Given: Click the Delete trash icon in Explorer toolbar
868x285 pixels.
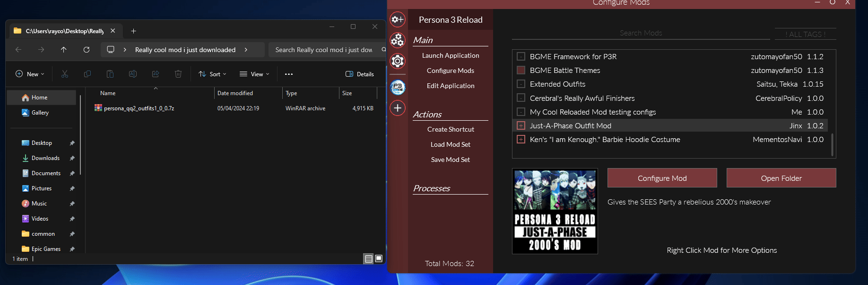Looking at the screenshot, I should [x=178, y=74].
